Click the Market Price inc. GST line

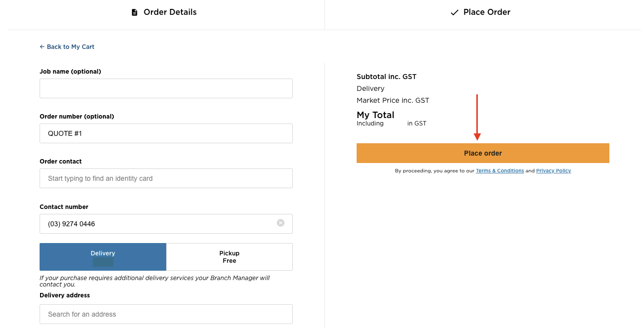click(x=393, y=100)
